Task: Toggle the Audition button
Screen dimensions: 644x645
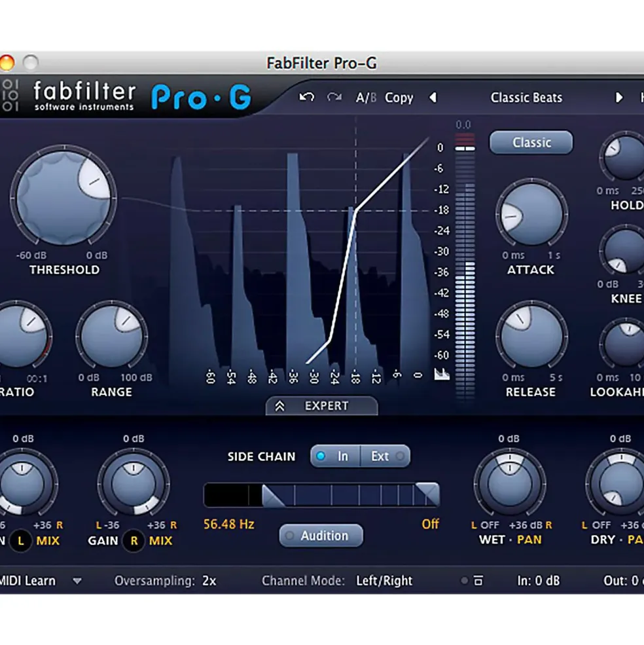Action: (x=321, y=536)
